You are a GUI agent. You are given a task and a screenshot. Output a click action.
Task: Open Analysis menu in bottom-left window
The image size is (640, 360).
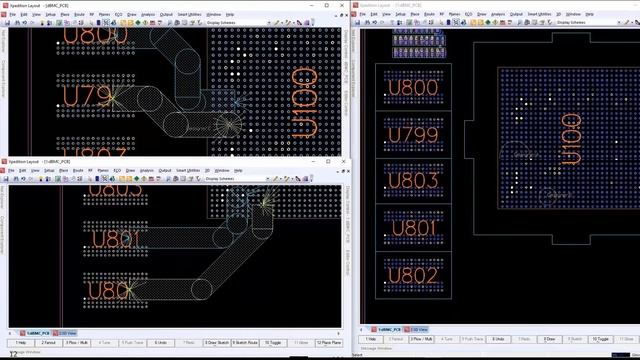coord(147,170)
